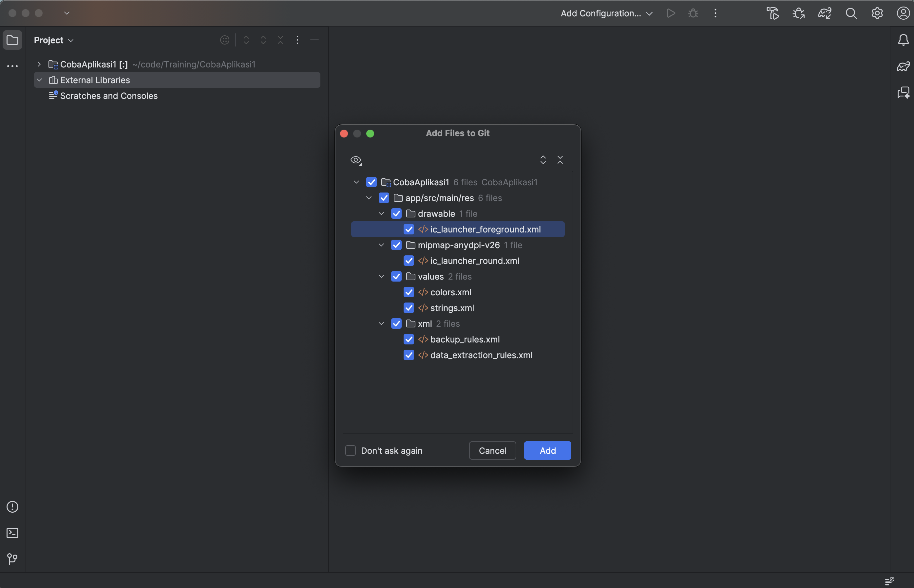Enable the Don't ask again checkbox

click(350, 450)
